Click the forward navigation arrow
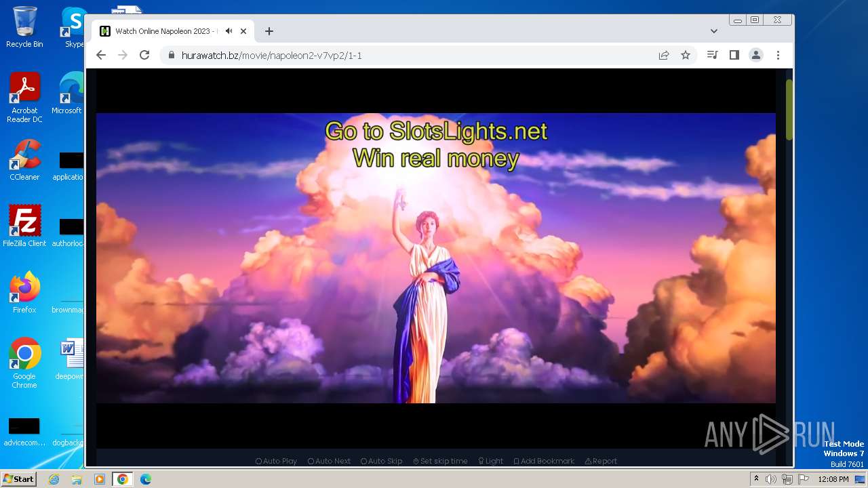Viewport: 868px width, 488px height. coord(123,55)
